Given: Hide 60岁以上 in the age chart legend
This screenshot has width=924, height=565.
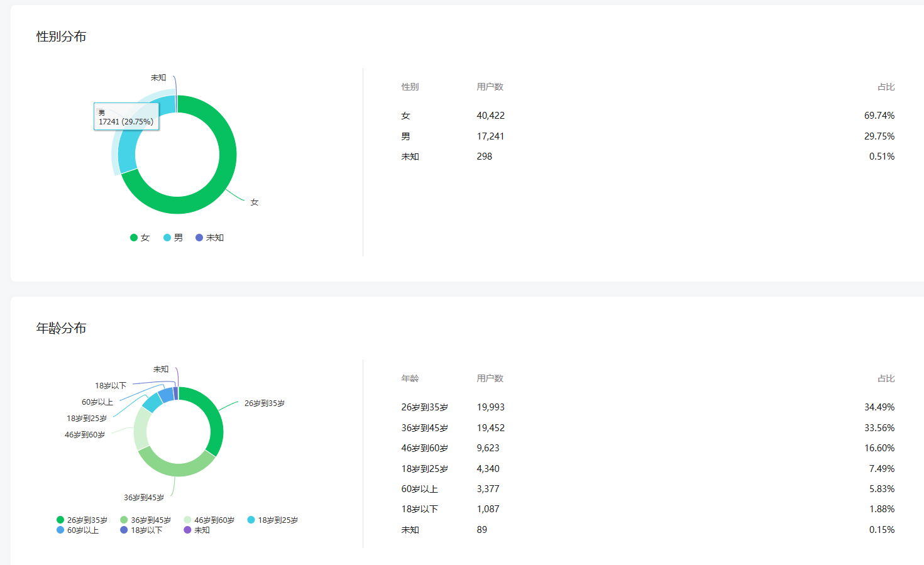Looking at the screenshot, I should point(78,530).
